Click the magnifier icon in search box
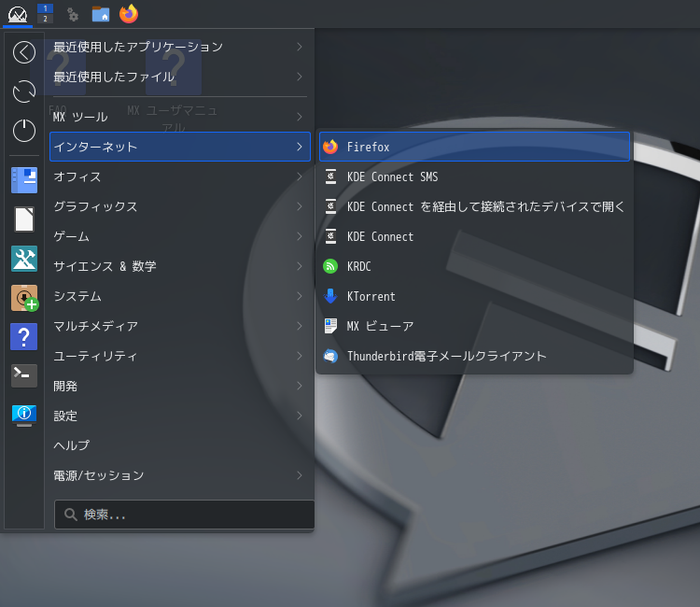The image size is (700, 607). point(71,515)
